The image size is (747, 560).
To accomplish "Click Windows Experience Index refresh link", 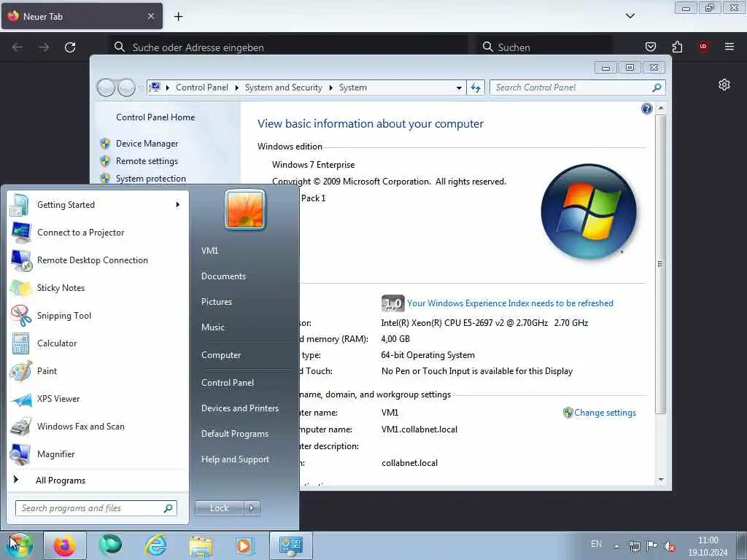I will click(x=510, y=303).
